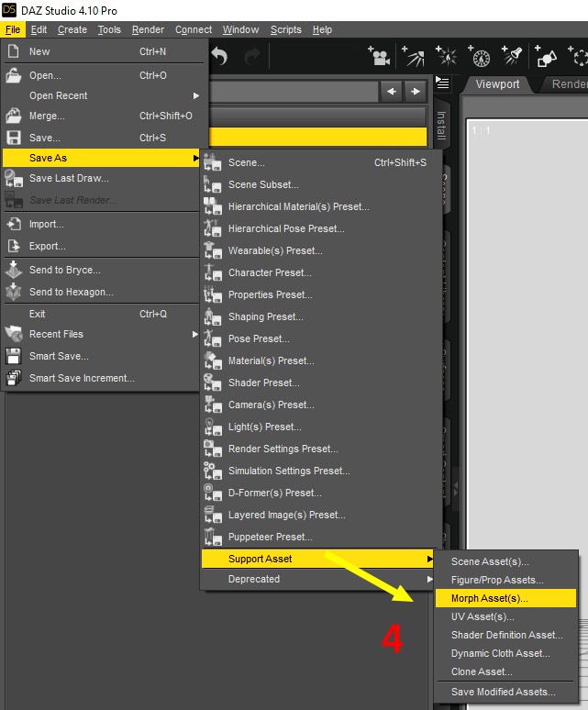Image resolution: width=588 pixels, height=710 pixels.
Task: Click the Undo arrow in toolbar
Action: pyautogui.click(x=220, y=57)
